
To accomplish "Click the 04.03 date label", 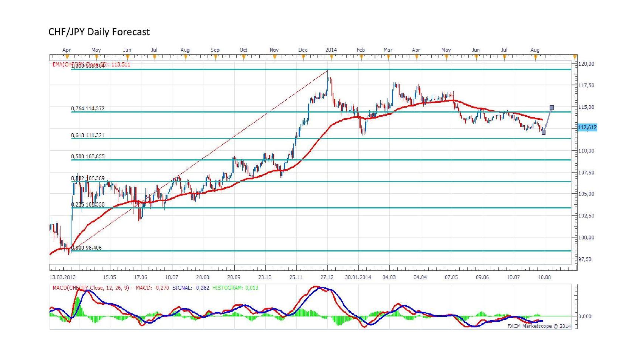I will 389,277.
